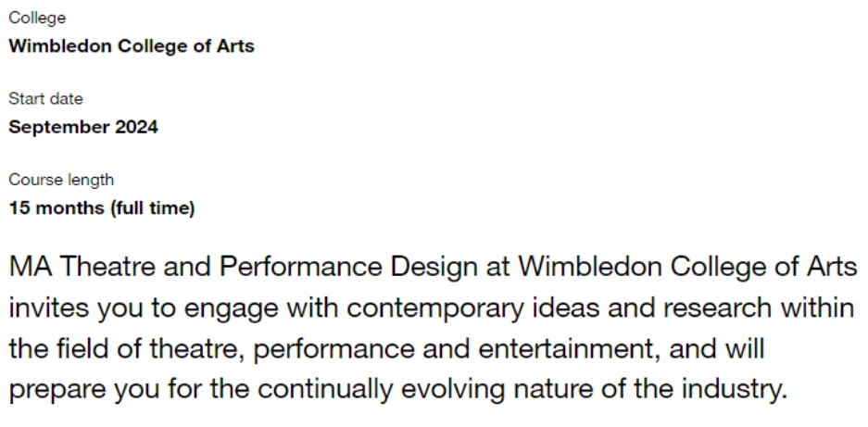868x427 pixels.
Task: Click the small College label
Action: click(37, 19)
